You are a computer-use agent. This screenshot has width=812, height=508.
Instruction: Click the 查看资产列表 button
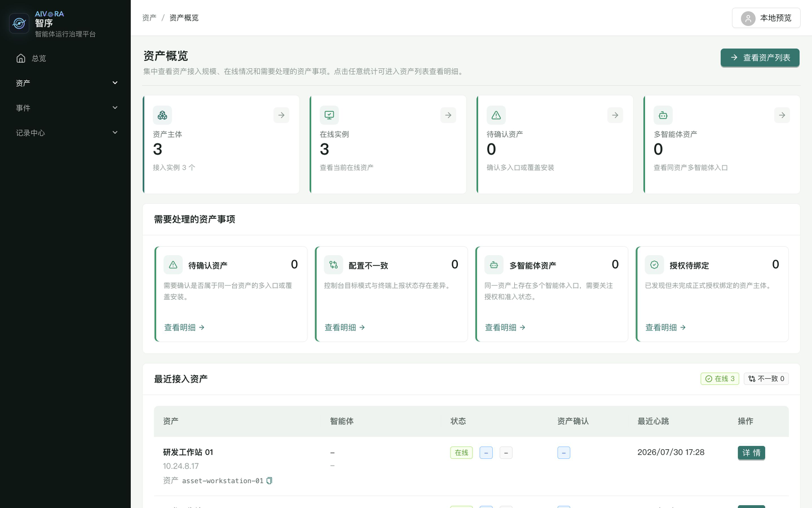760,58
